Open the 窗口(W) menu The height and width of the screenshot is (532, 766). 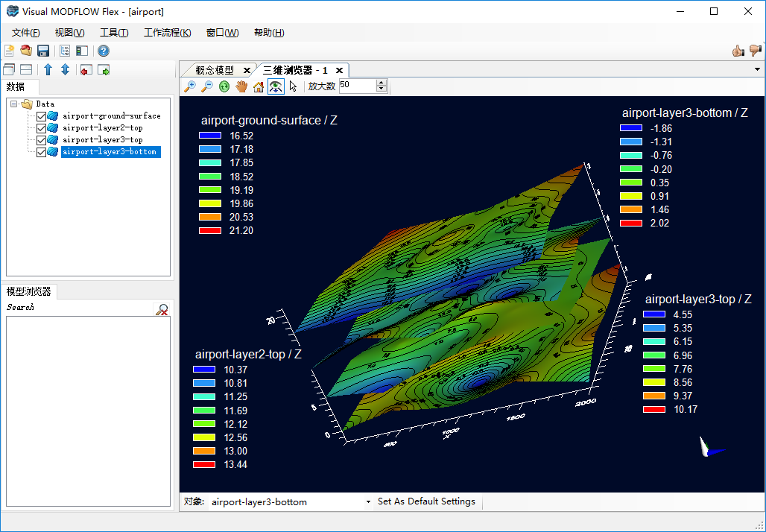tap(222, 33)
